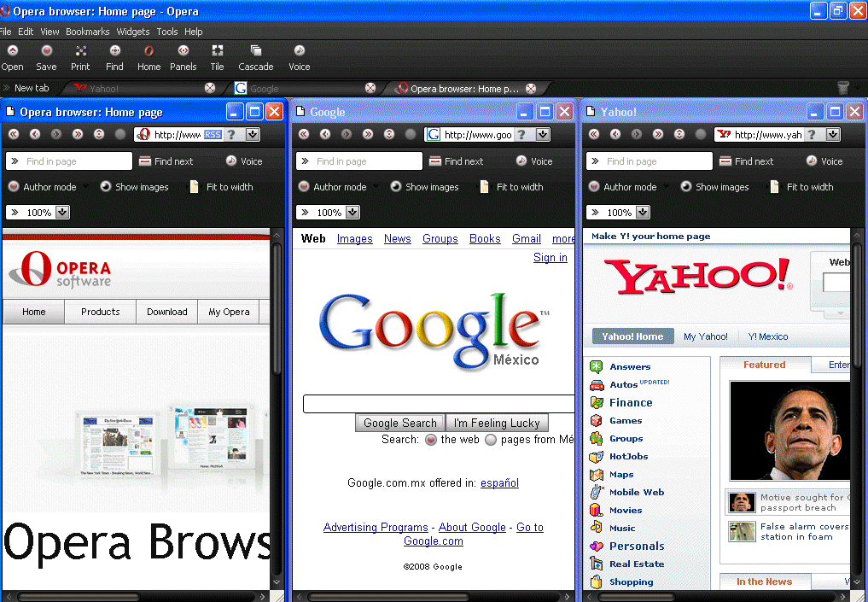Expand the address bar dropdown in Google window
The image size is (868, 602).
(541, 134)
